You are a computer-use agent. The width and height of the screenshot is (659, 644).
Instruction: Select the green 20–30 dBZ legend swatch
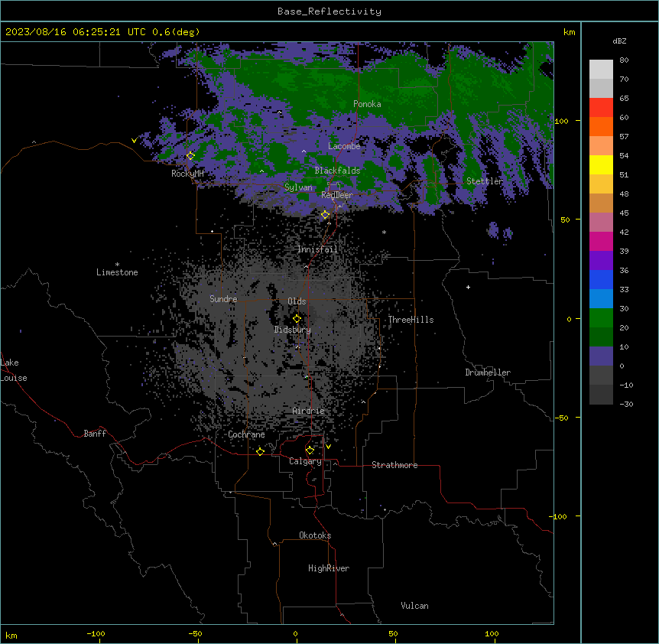pyautogui.click(x=601, y=318)
